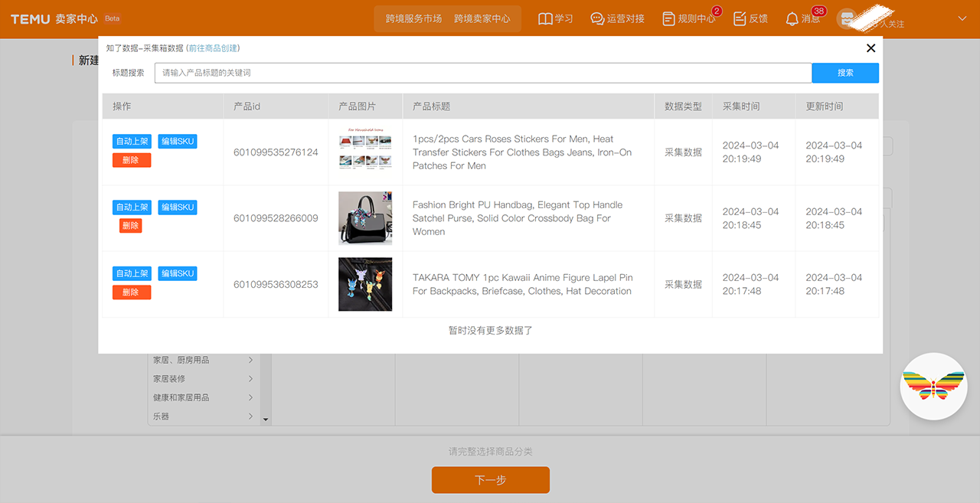The width and height of the screenshot is (980, 503).
Task: Click the user avatar icon
Action: 847,19
